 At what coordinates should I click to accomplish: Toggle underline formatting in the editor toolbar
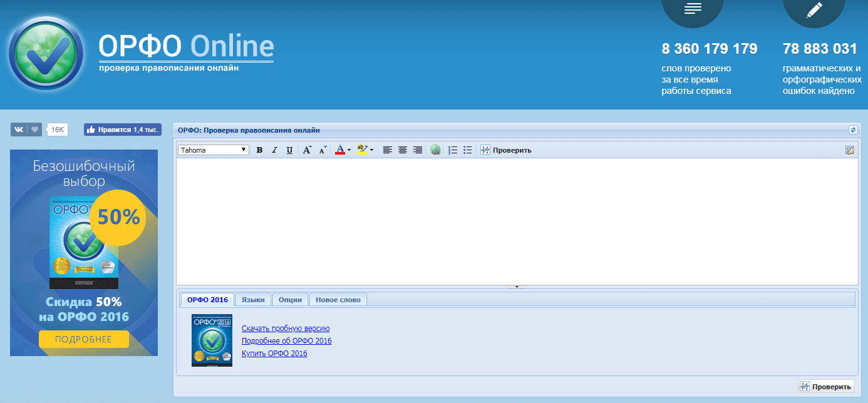click(x=289, y=150)
